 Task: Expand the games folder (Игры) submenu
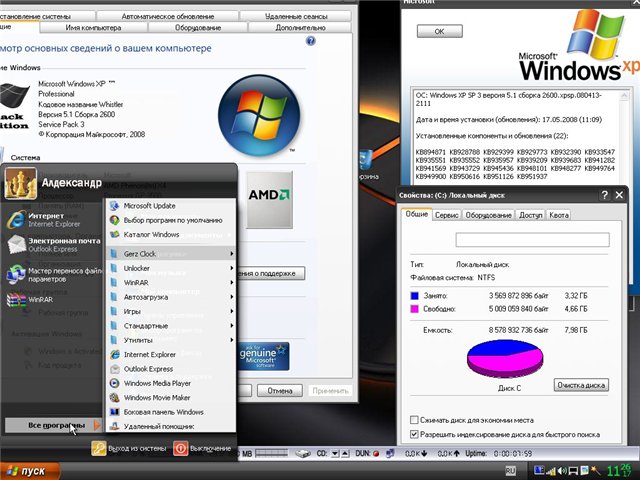(x=171, y=311)
